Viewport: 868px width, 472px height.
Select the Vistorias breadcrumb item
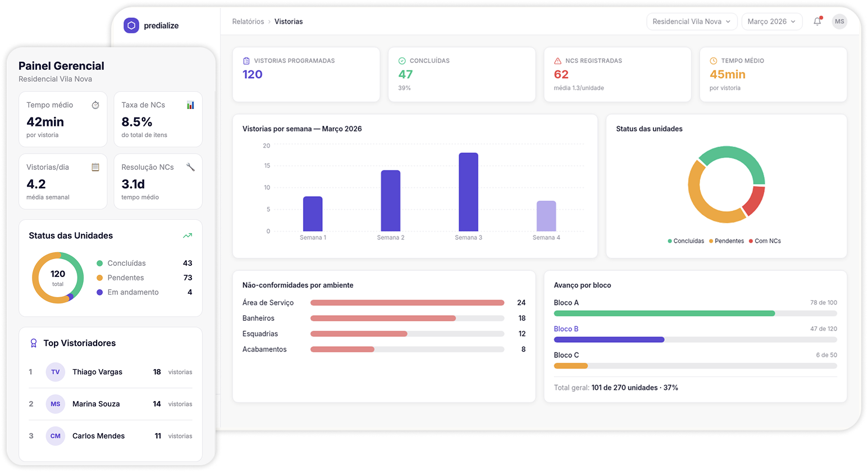[x=288, y=21]
